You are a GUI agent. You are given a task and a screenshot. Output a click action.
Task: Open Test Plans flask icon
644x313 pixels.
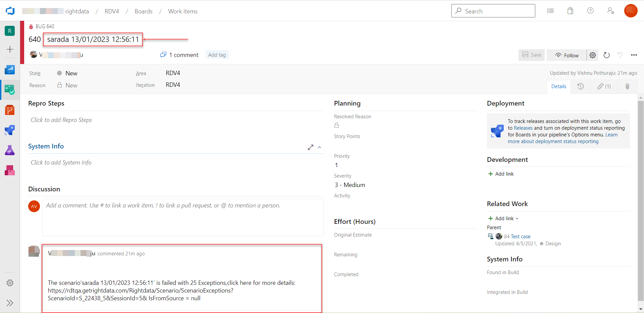tap(10, 150)
